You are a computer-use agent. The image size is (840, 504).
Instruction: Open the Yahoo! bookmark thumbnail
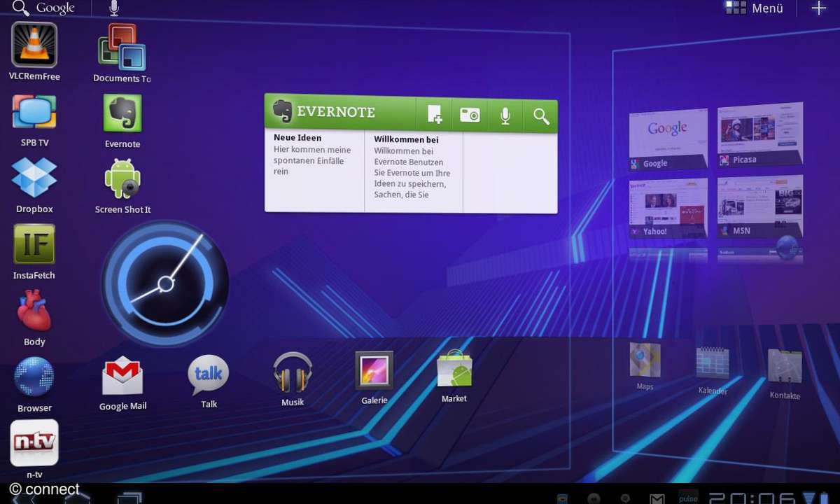[x=668, y=208]
